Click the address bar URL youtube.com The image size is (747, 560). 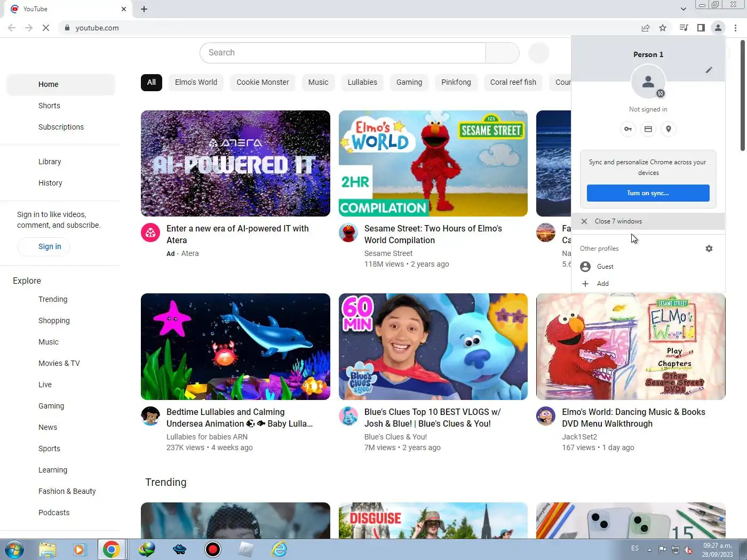[97, 28]
